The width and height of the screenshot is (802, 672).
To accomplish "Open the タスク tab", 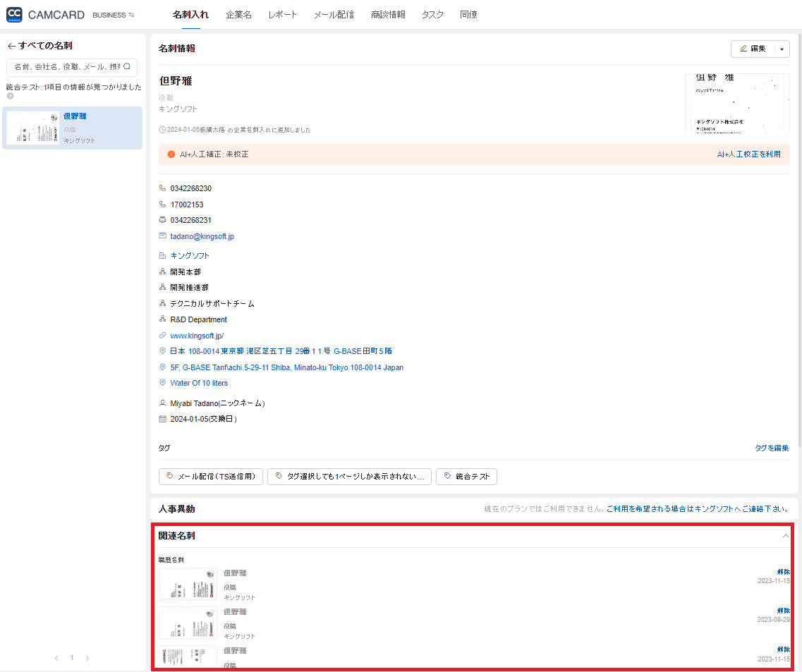I will [432, 15].
